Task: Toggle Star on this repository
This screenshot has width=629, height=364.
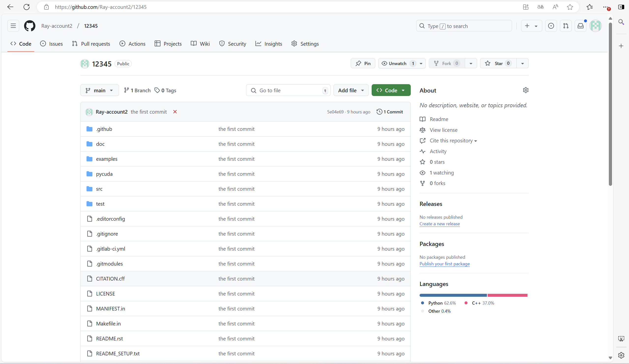Action: [x=498, y=63]
